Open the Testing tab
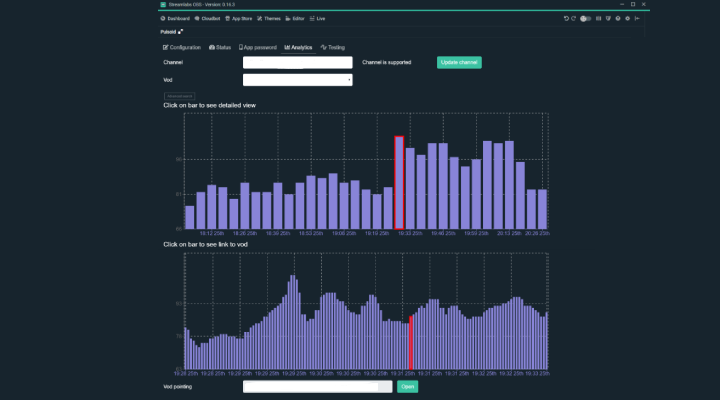The height and width of the screenshot is (400, 720). (x=333, y=47)
